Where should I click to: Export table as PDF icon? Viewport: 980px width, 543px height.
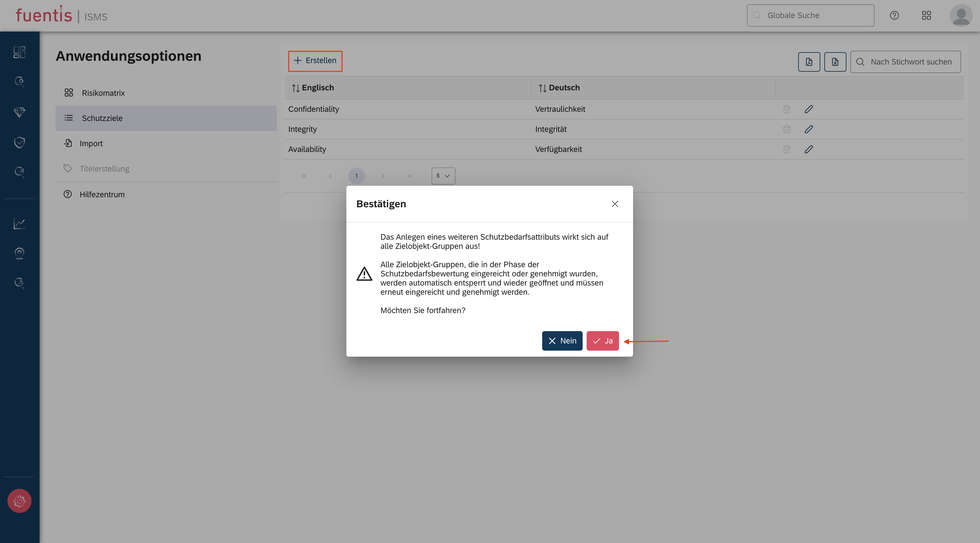809,62
